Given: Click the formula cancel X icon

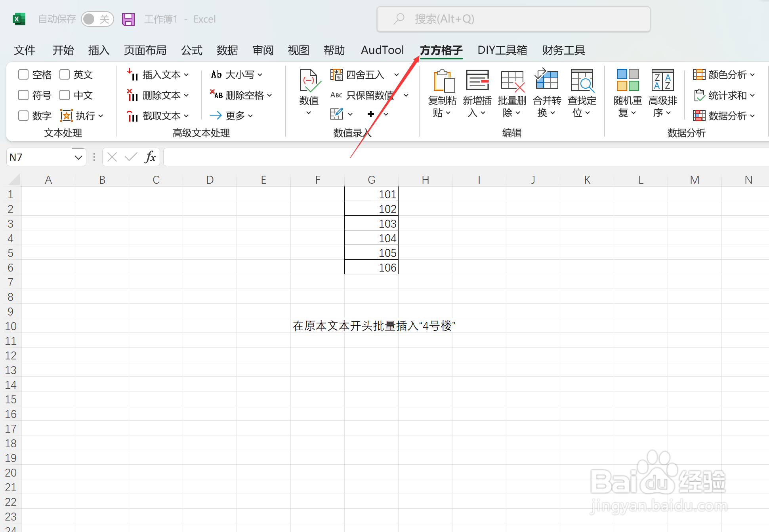Looking at the screenshot, I should coord(112,157).
